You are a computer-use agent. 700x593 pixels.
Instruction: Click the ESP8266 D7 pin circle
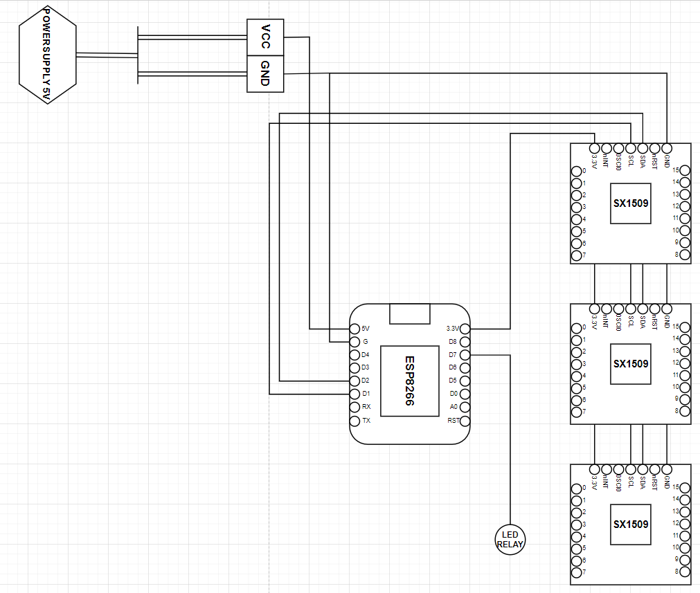click(x=465, y=355)
